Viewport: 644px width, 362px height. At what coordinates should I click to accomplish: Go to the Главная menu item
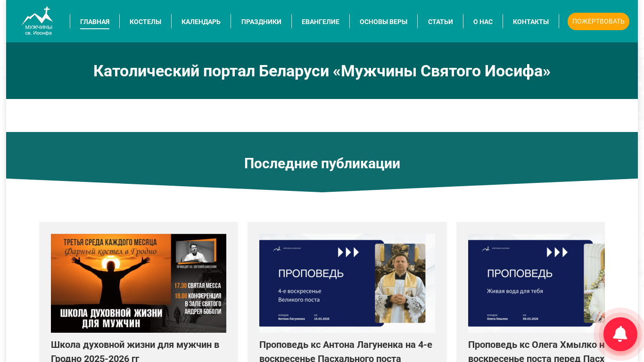click(95, 22)
